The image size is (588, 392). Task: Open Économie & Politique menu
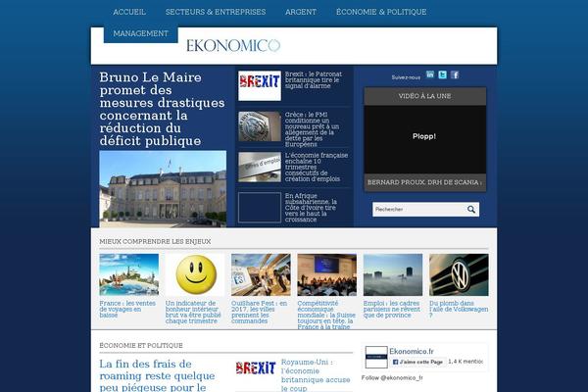tap(381, 12)
